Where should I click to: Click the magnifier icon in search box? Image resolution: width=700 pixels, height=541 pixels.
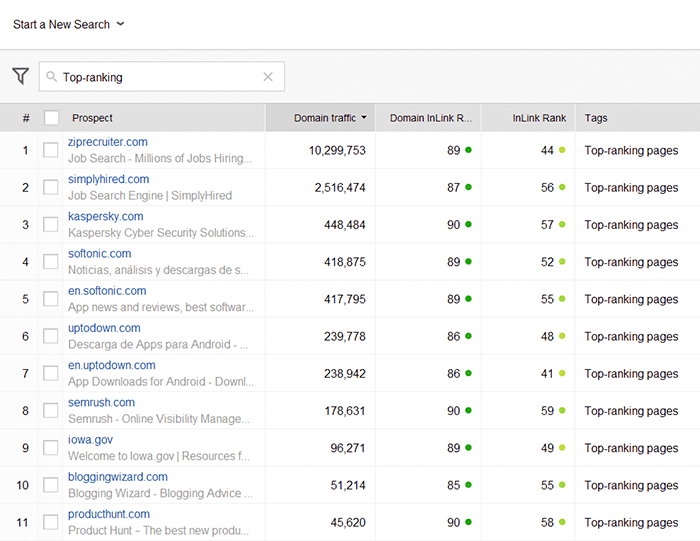click(x=51, y=77)
